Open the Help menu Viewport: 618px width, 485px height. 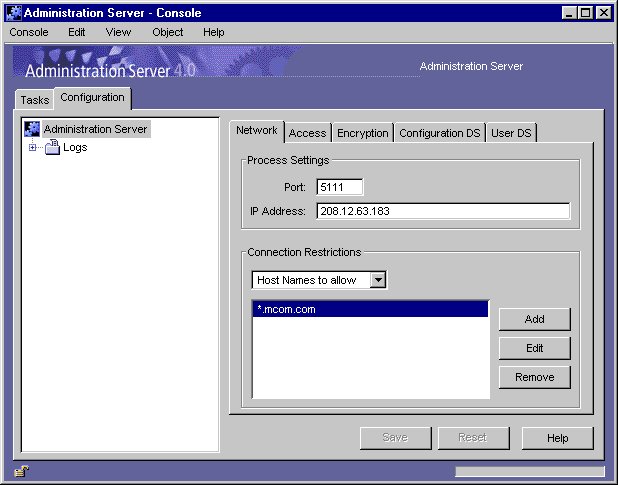214,32
